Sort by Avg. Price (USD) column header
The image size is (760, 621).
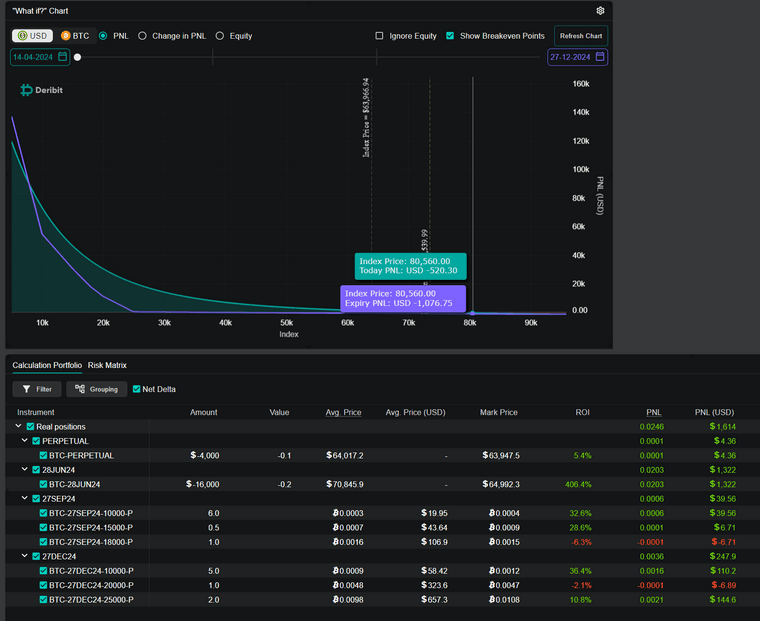pos(415,412)
